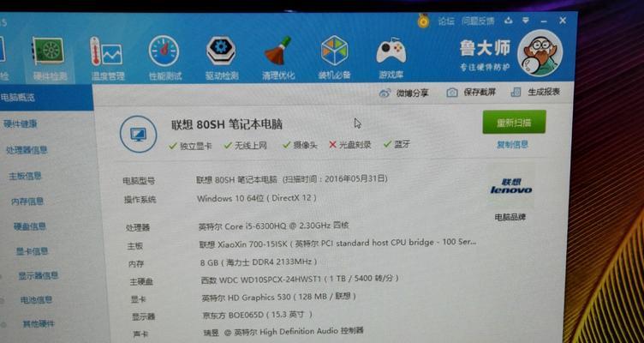Click the round computer monitor icon
Screen dimensions: 644x343
[139, 134]
